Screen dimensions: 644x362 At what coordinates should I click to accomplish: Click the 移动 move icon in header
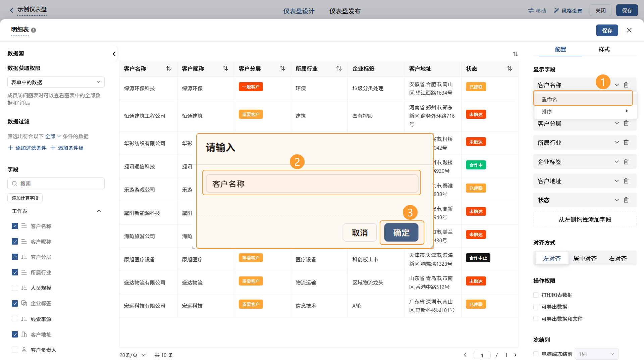[x=531, y=11]
